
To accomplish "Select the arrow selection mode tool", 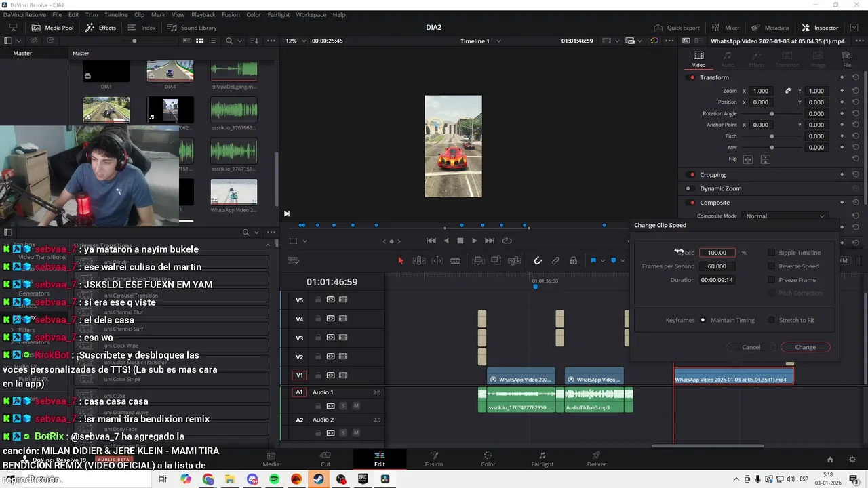I will point(400,261).
